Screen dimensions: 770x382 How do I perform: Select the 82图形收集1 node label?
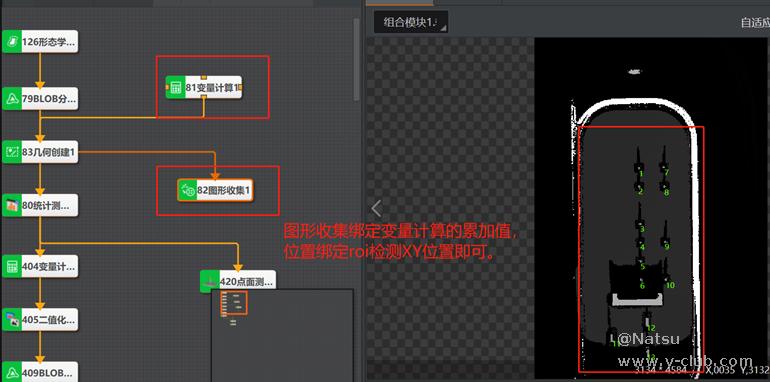[224, 191]
